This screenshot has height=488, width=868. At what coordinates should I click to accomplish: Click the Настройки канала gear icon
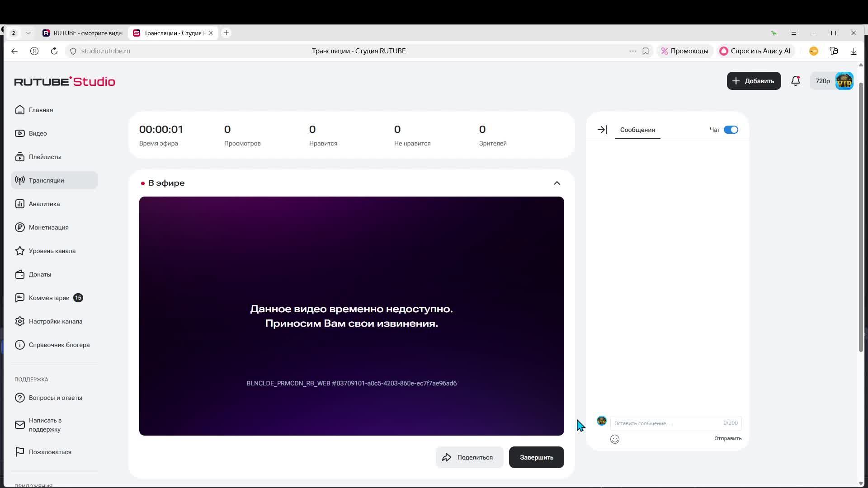tap(19, 321)
